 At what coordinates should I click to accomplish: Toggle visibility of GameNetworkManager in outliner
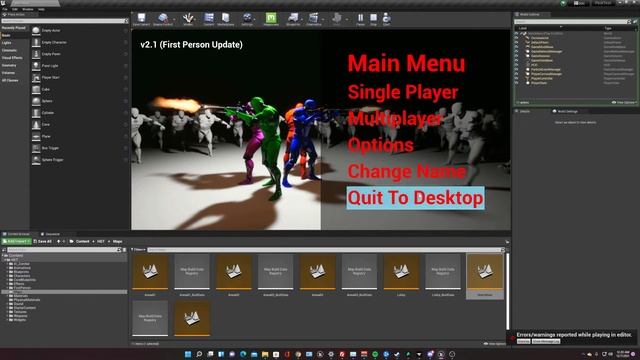click(516, 51)
